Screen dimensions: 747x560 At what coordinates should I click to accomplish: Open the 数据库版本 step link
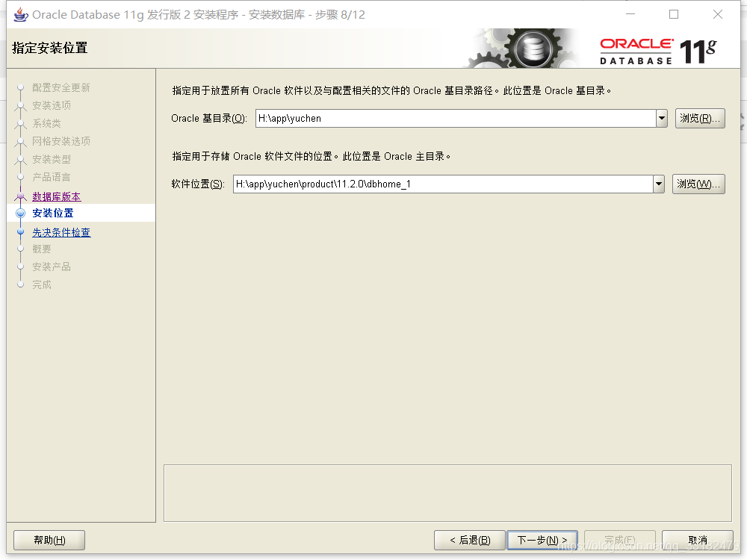pyautogui.click(x=57, y=196)
